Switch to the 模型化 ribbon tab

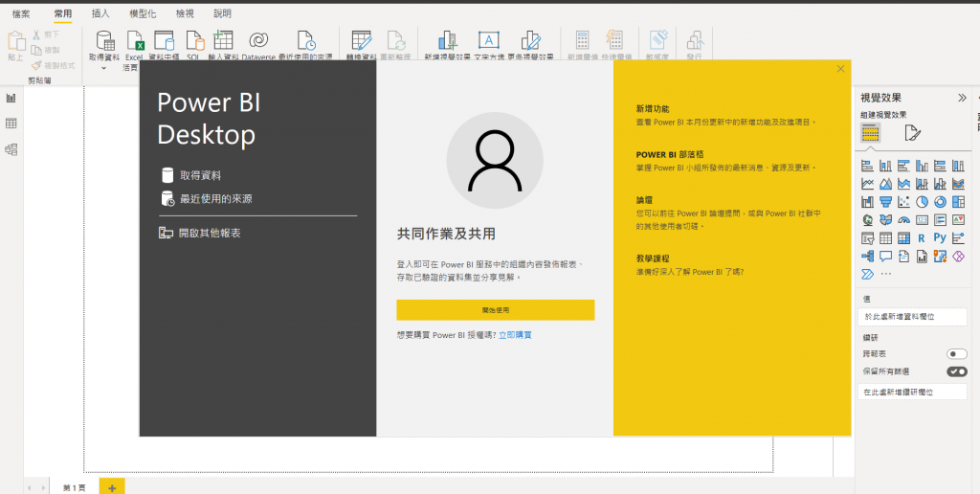tap(143, 13)
